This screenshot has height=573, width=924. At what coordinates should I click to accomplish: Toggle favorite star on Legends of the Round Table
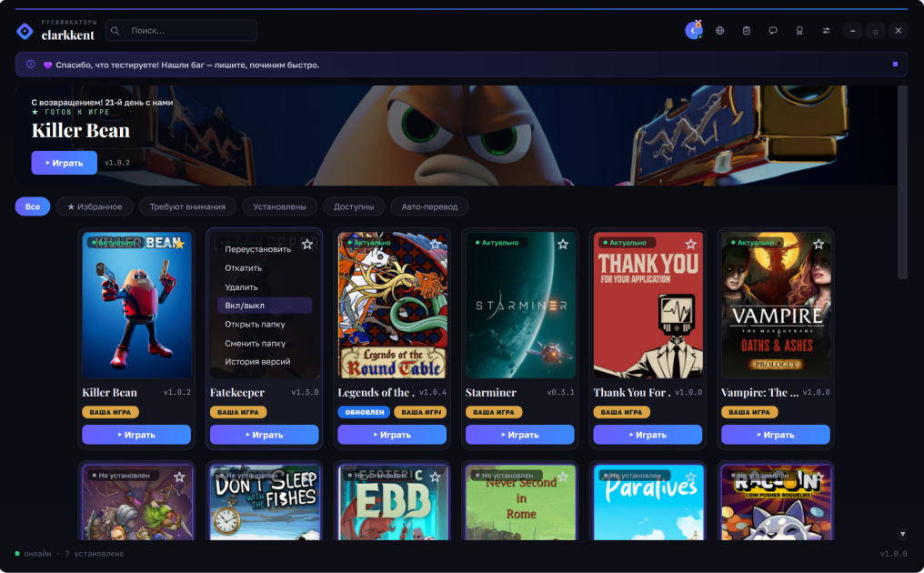click(x=435, y=244)
